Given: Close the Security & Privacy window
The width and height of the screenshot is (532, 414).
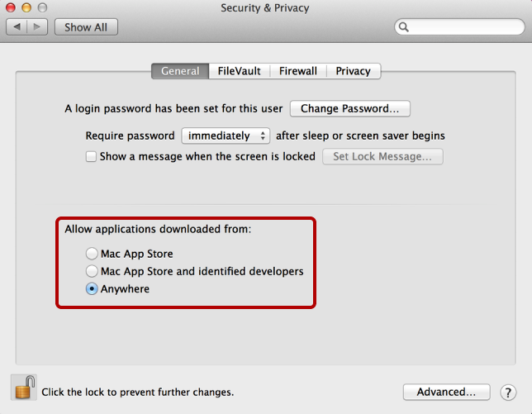Looking at the screenshot, I should coord(11,8).
